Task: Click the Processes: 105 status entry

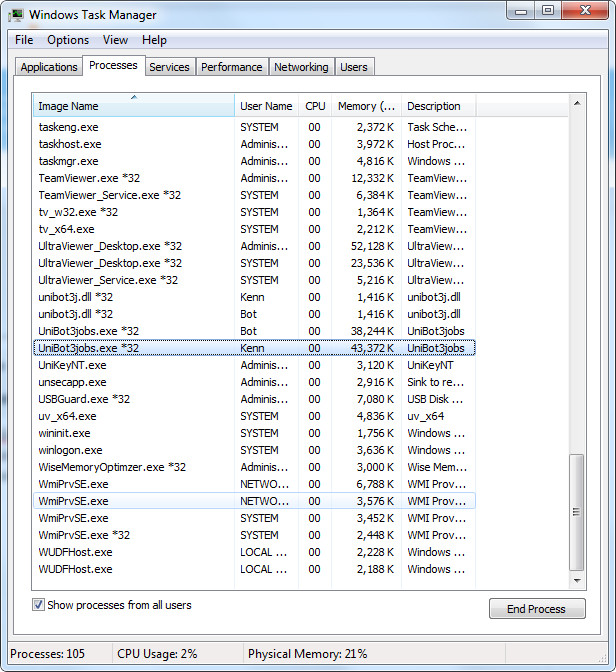Action: click(48, 654)
